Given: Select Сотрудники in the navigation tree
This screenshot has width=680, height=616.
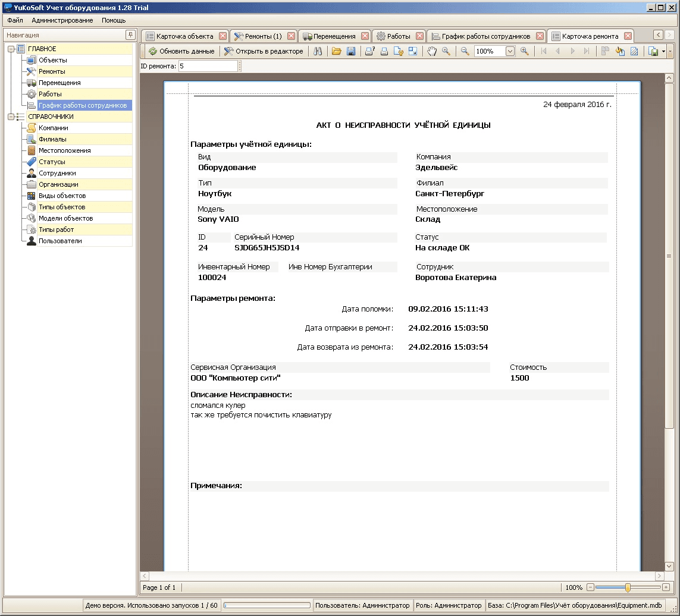Looking at the screenshot, I should pyautogui.click(x=57, y=173).
